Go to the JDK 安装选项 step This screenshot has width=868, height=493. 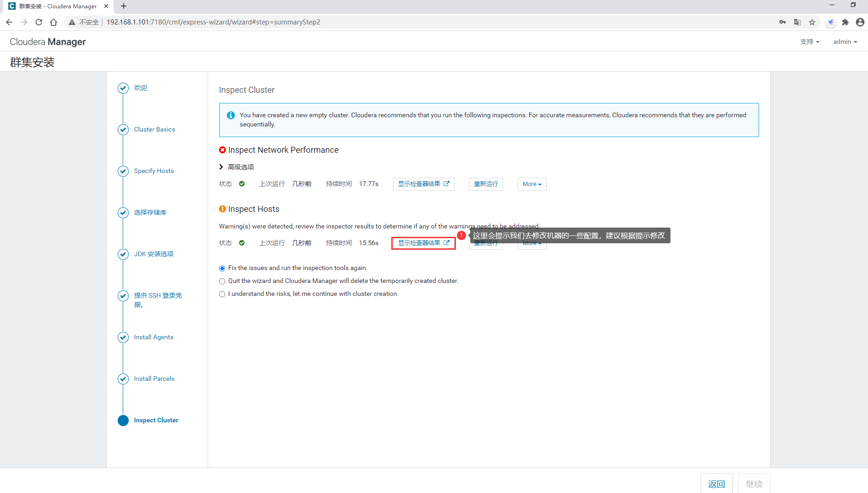(x=154, y=254)
